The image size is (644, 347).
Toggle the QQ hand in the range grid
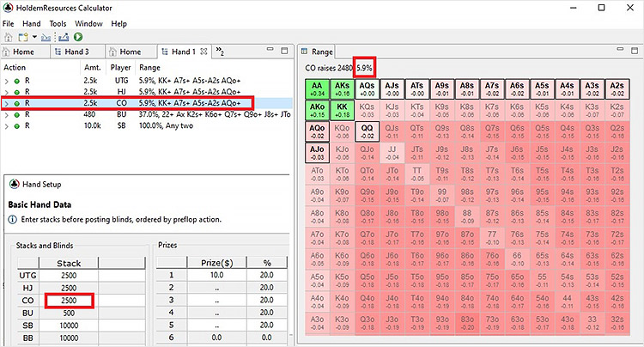click(368, 130)
